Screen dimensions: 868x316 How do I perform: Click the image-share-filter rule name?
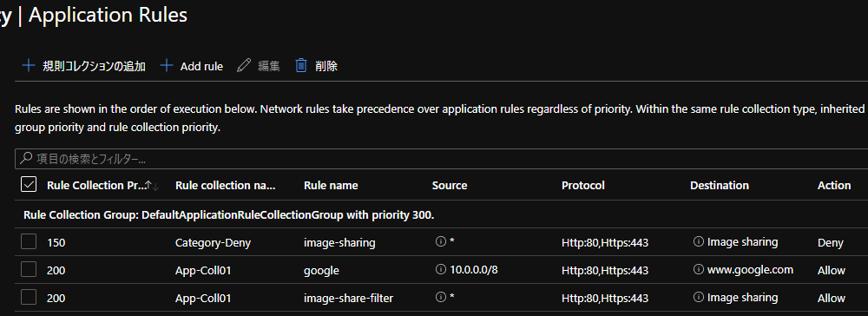coord(349,298)
